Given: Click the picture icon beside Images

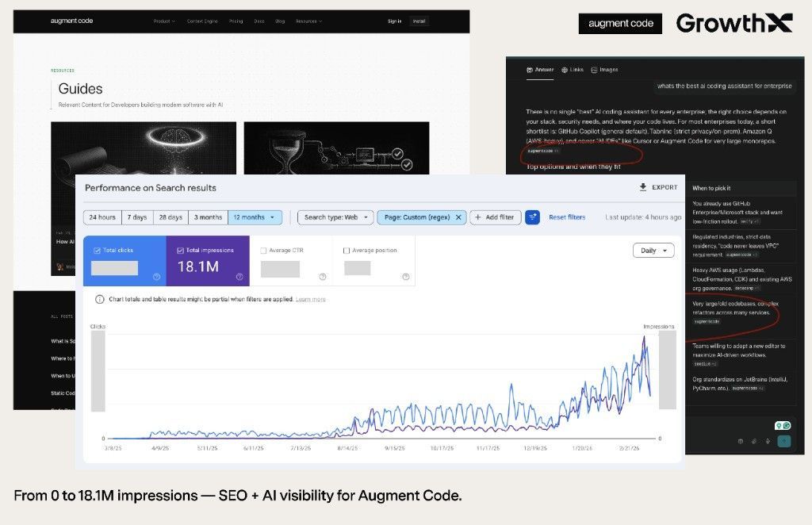Looking at the screenshot, I should (x=594, y=70).
